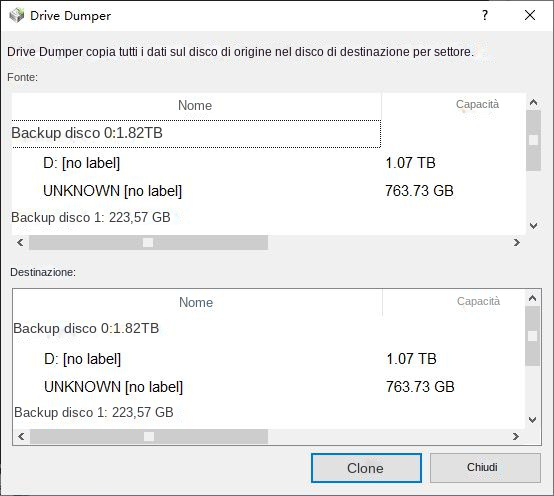Screen dimensions: 554x496
Task: Select UNKNOWN [no label] in Destinazione list
Action: [x=113, y=387]
